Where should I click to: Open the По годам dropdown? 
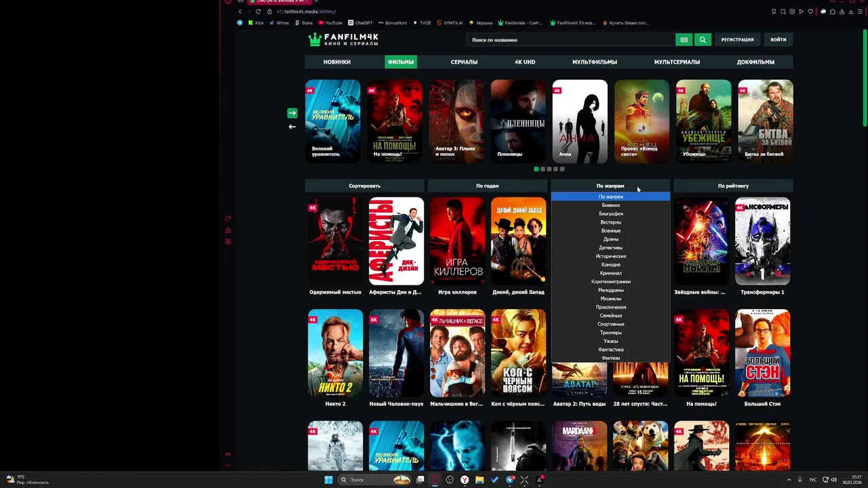point(488,186)
